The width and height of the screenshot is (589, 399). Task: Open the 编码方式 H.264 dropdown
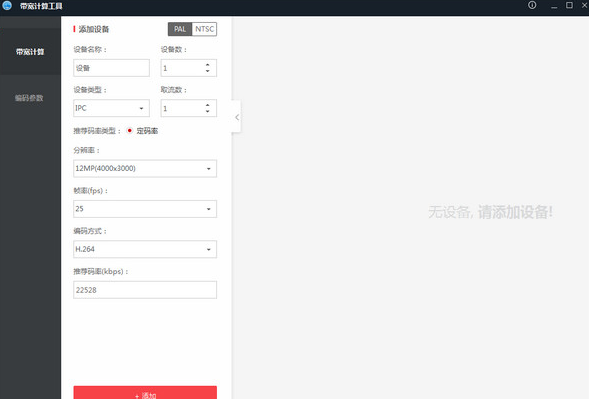[145, 249]
